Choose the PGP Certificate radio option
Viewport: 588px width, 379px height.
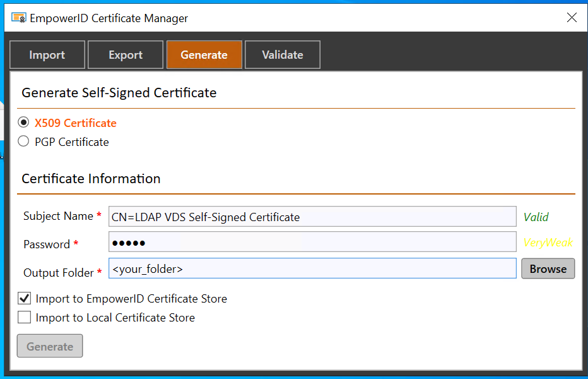tap(24, 141)
